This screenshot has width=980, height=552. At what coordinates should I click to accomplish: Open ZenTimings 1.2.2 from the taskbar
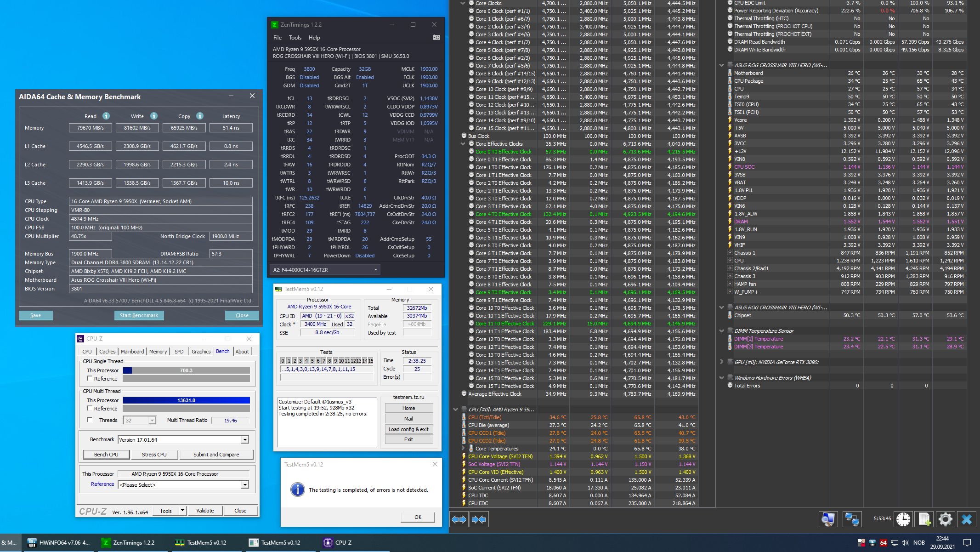point(129,542)
